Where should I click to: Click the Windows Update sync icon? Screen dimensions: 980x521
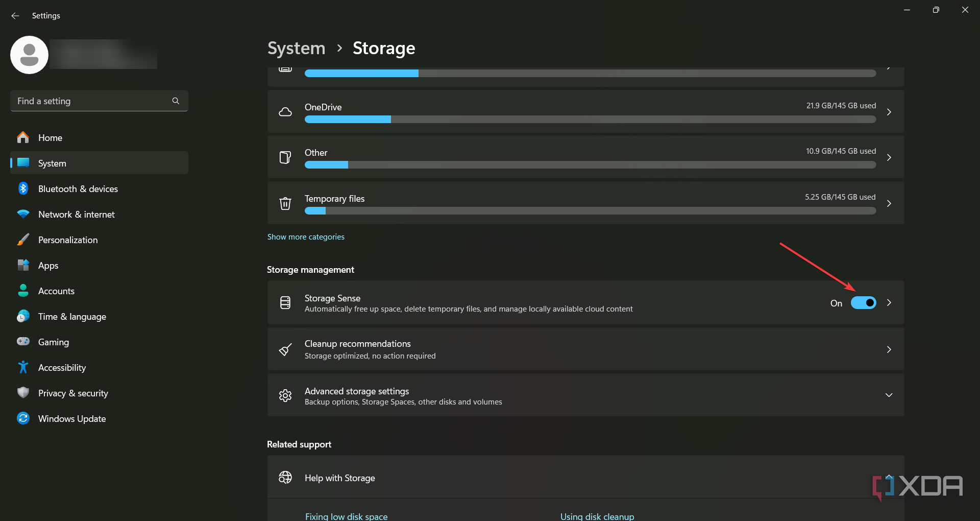(23, 418)
